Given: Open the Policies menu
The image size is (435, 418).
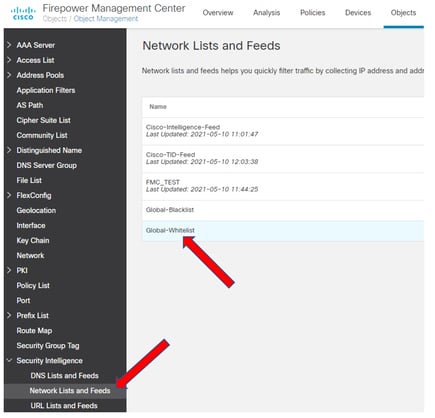Looking at the screenshot, I should pos(312,13).
